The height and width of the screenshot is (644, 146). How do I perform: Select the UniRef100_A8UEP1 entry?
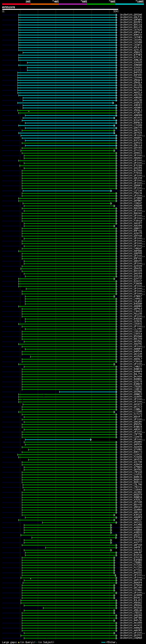131,138
